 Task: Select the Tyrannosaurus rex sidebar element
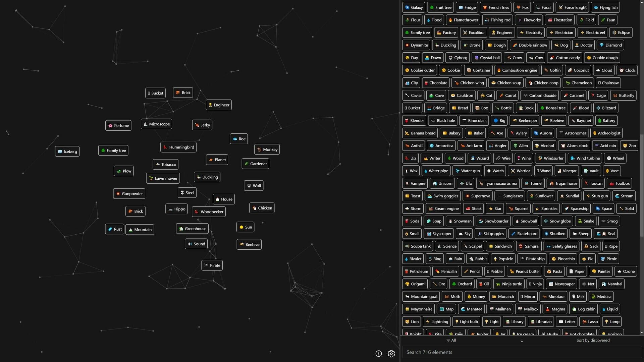(x=498, y=183)
